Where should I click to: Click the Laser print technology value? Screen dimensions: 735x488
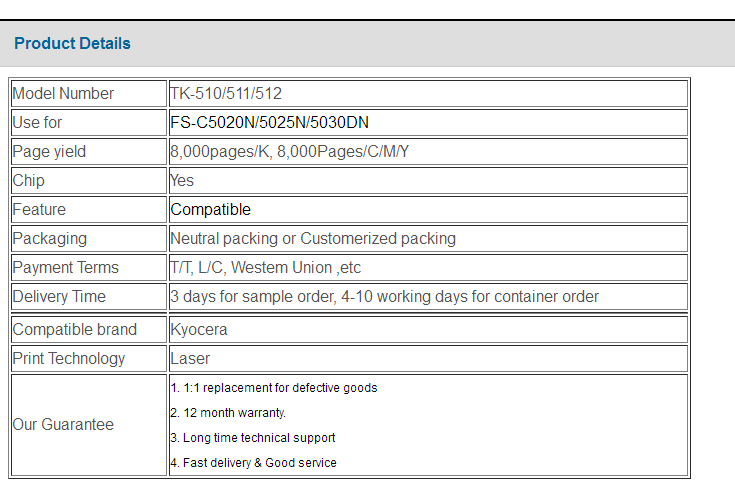point(190,359)
